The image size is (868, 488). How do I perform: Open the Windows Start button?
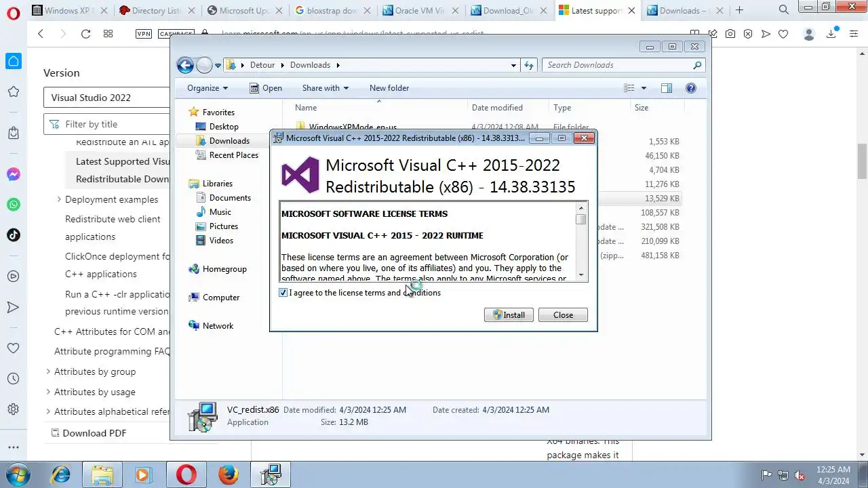pos(19,474)
